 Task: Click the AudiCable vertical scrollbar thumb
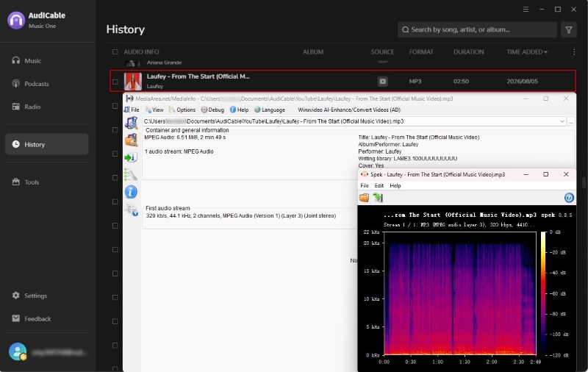click(584, 182)
